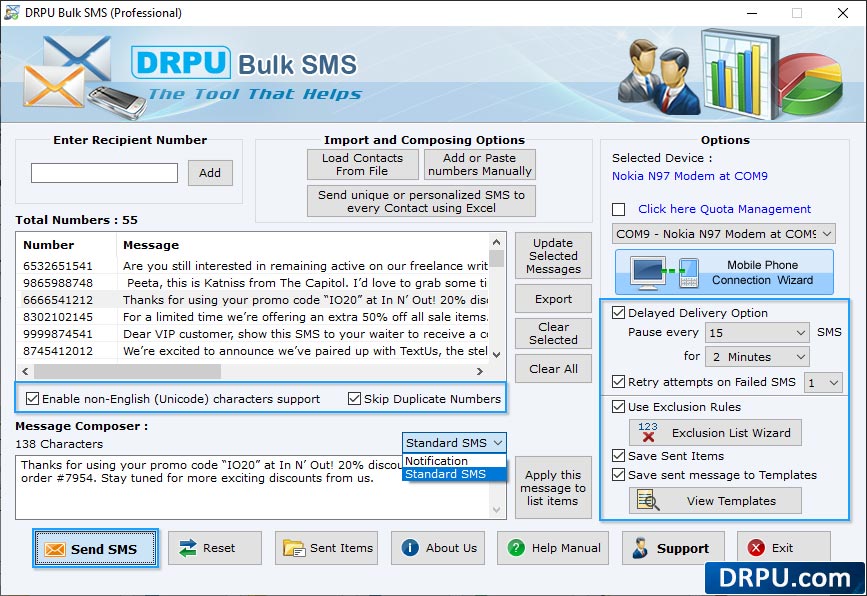This screenshot has height=596, width=867.
Task: Click the list's vertical scrollbar up arrow
Action: 497,242
